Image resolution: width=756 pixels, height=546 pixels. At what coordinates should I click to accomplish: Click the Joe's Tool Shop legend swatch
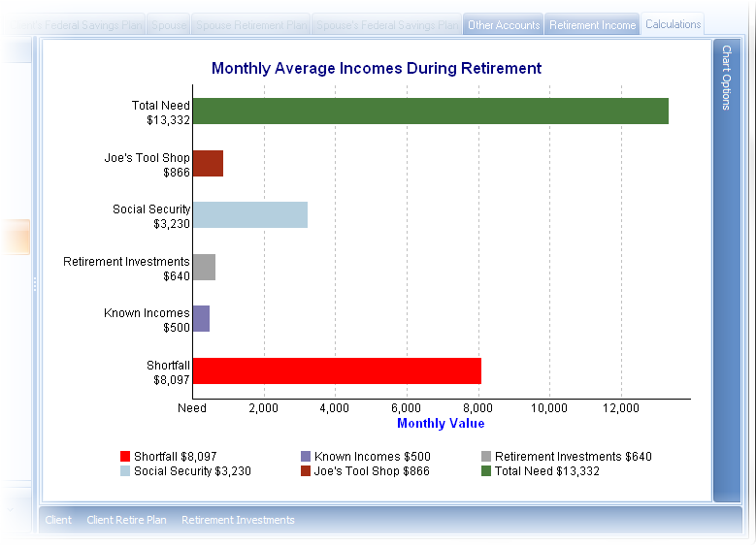(306, 471)
